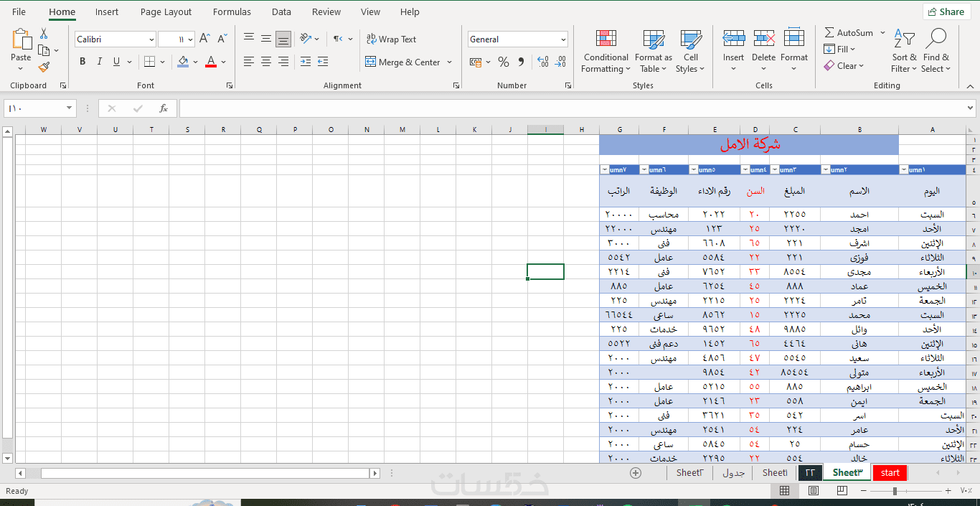Click the red Font Color swatch
This screenshot has height=506, width=980.
click(211, 62)
